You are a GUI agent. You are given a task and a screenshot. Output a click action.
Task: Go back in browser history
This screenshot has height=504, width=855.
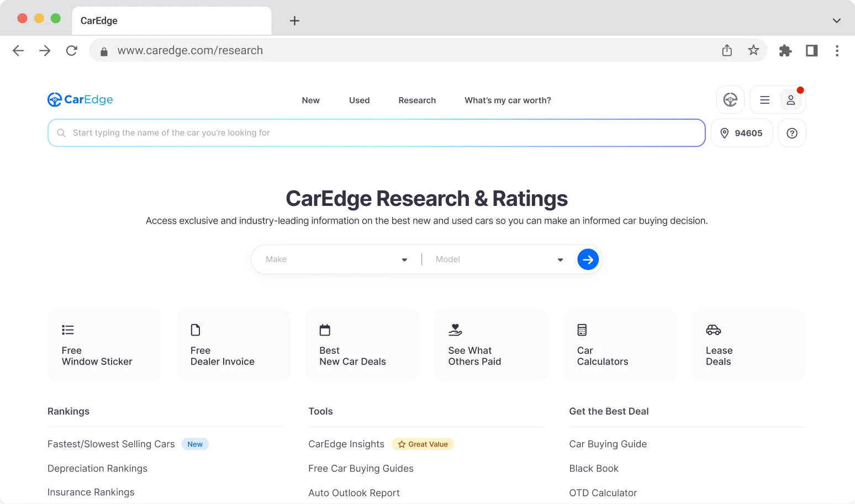[18, 51]
